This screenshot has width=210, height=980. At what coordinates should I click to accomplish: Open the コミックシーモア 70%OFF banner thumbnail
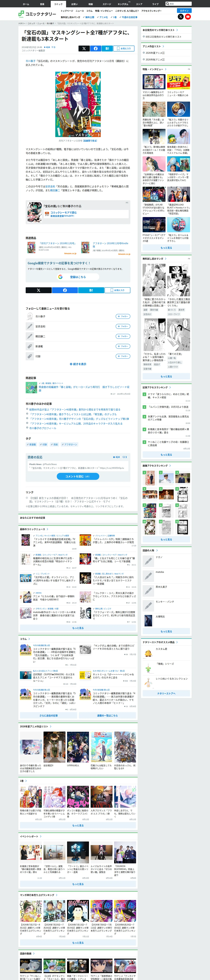[x=178, y=82]
